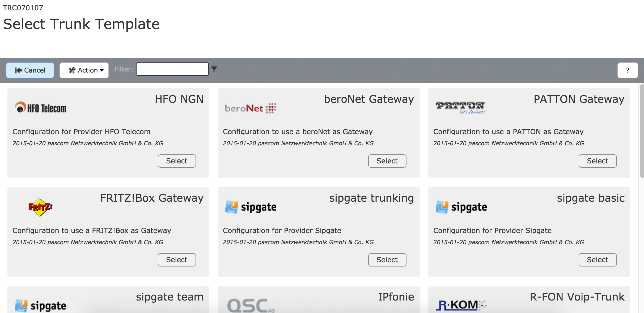Open help with the question mark button
The height and width of the screenshot is (313, 644).
pyautogui.click(x=628, y=70)
